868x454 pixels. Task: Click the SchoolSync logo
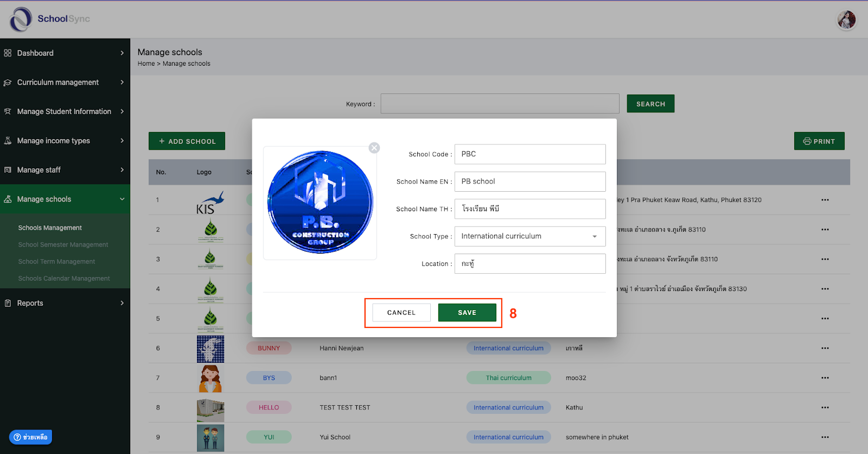pos(49,19)
